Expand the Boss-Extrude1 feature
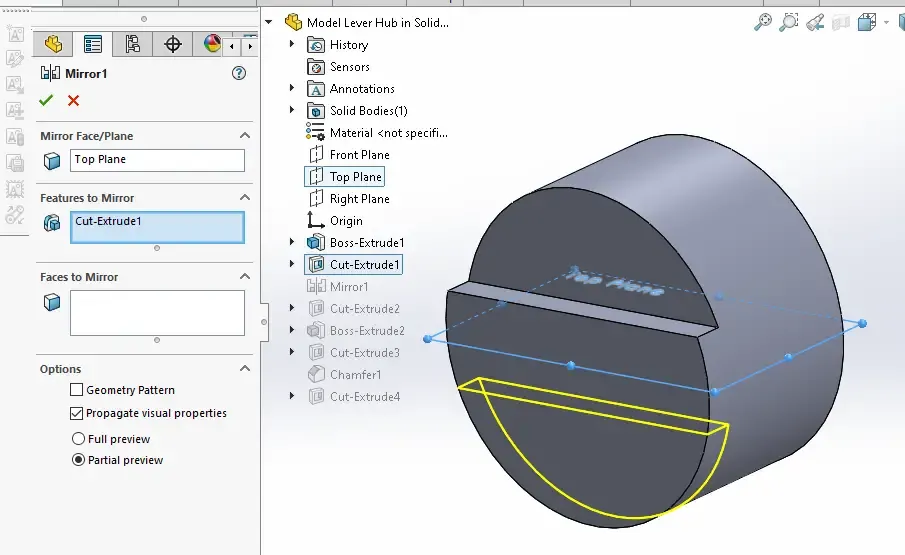Image resolution: width=905 pixels, height=555 pixels. 291,242
